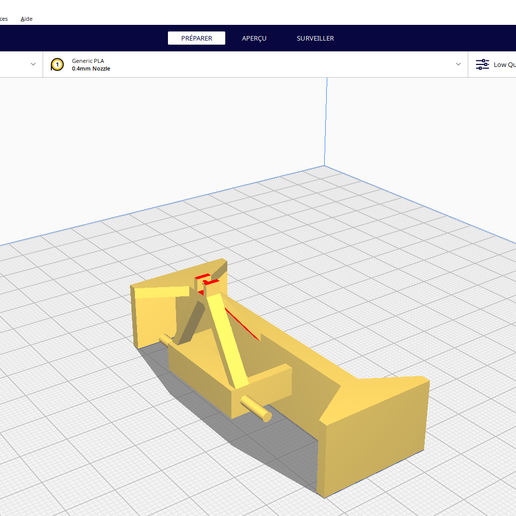The height and width of the screenshot is (516, 516).
Task: Open the SURVEILLER monitor tab
Action: pos(315,38)
